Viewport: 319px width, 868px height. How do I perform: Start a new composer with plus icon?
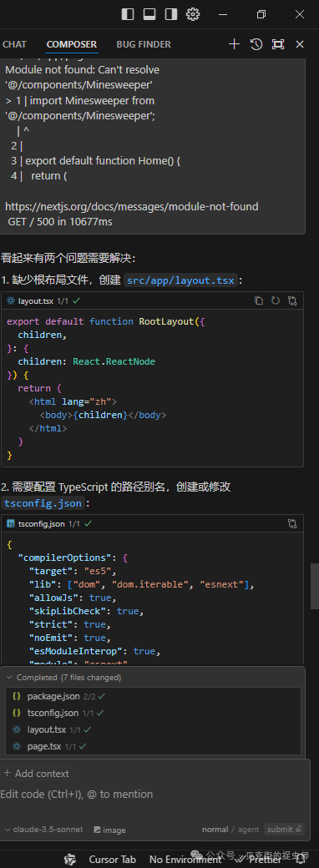pyautogui.click(x=235, y=44)
